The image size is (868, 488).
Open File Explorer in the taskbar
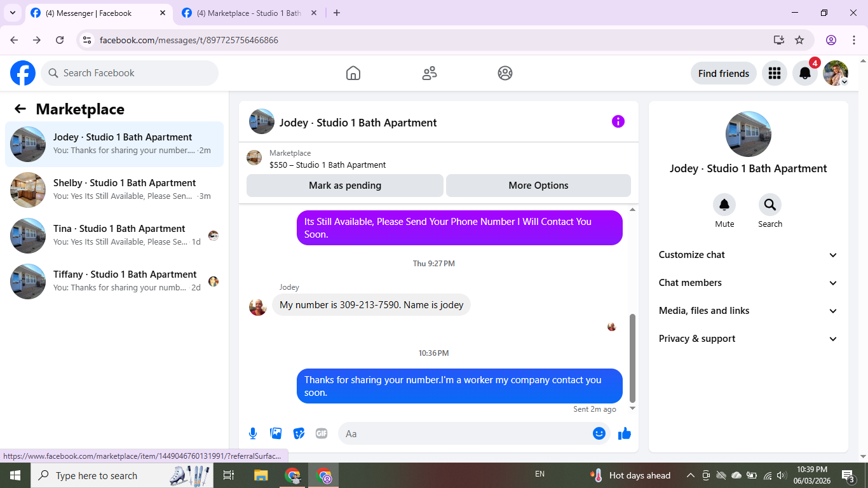click(x=261, y=475)
